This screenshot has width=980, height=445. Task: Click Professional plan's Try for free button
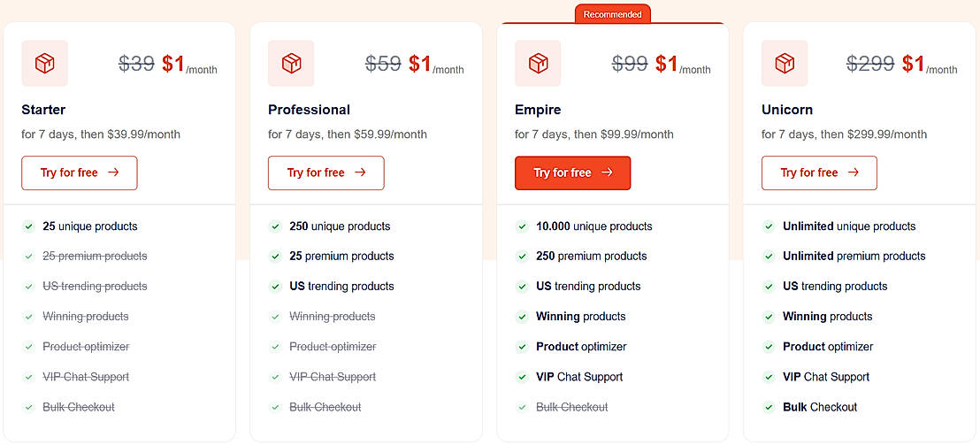tap(326, 173)
